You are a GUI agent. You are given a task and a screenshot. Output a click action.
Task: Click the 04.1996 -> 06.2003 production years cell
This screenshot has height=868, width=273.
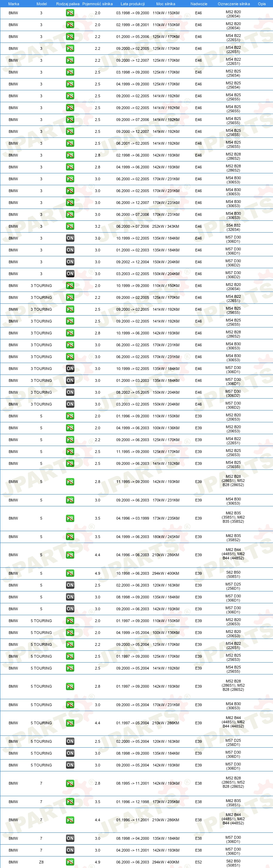point(133,555)
